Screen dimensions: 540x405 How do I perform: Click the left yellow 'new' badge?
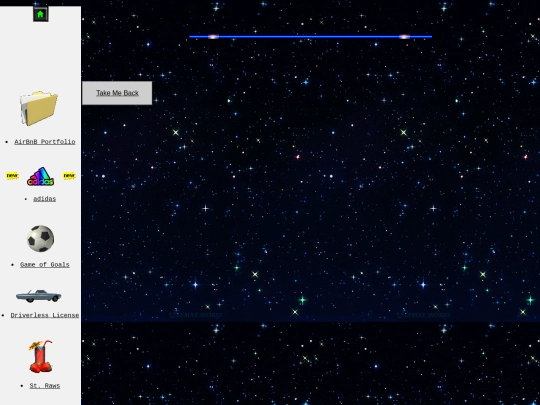(x=12, y=176)
